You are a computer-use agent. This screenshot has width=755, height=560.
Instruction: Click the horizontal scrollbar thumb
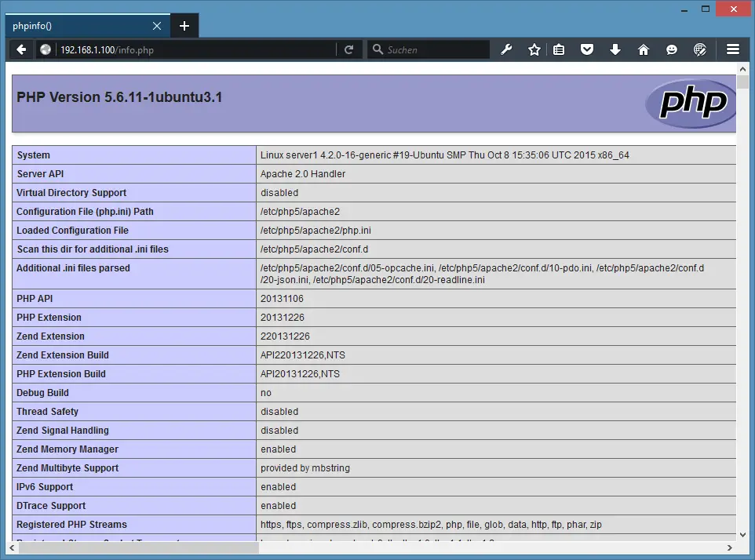[139, 547]
